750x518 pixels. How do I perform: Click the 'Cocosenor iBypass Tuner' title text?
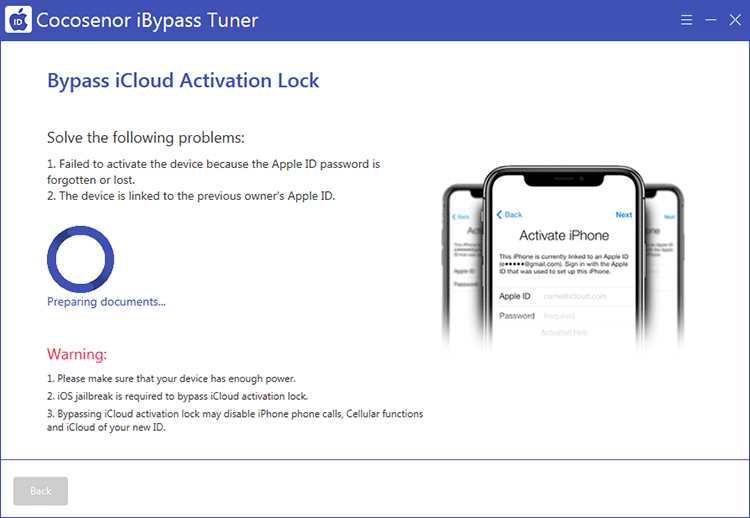[x=147, y=20]
